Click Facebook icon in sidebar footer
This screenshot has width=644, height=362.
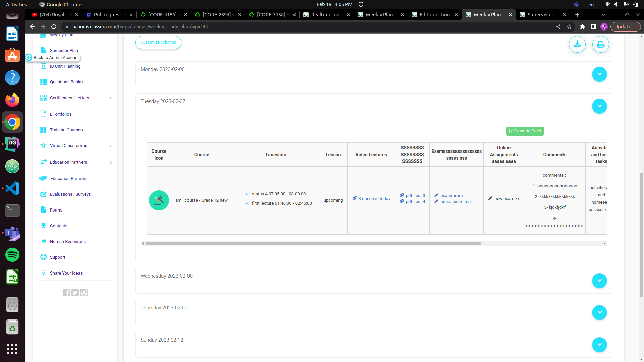pos(66,293)
